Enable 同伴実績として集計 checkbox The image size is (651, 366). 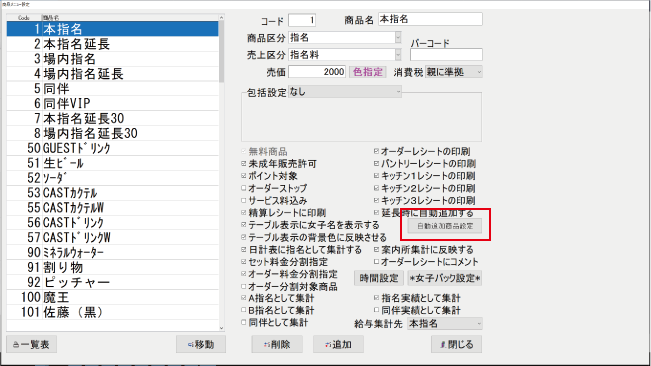click(377, 310)
